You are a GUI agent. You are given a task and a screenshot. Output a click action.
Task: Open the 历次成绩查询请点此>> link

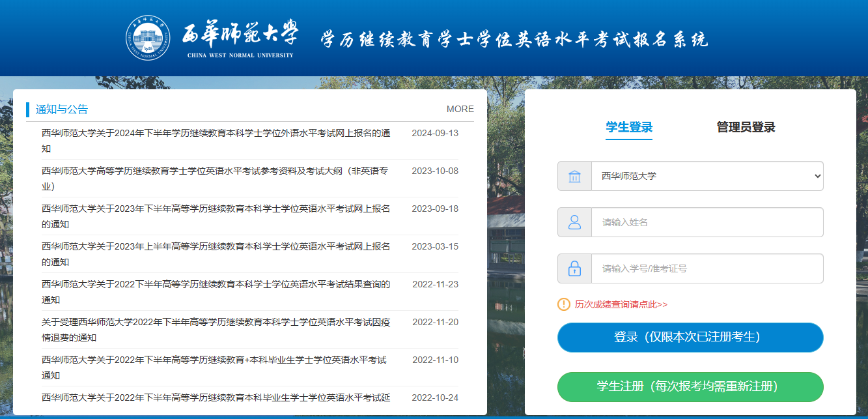621,304
